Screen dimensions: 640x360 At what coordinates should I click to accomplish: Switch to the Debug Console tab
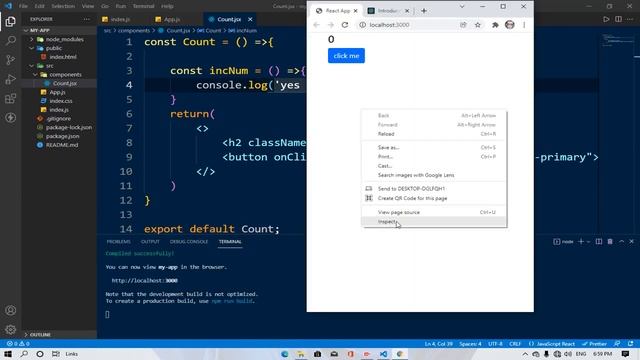tap(189, 242)
